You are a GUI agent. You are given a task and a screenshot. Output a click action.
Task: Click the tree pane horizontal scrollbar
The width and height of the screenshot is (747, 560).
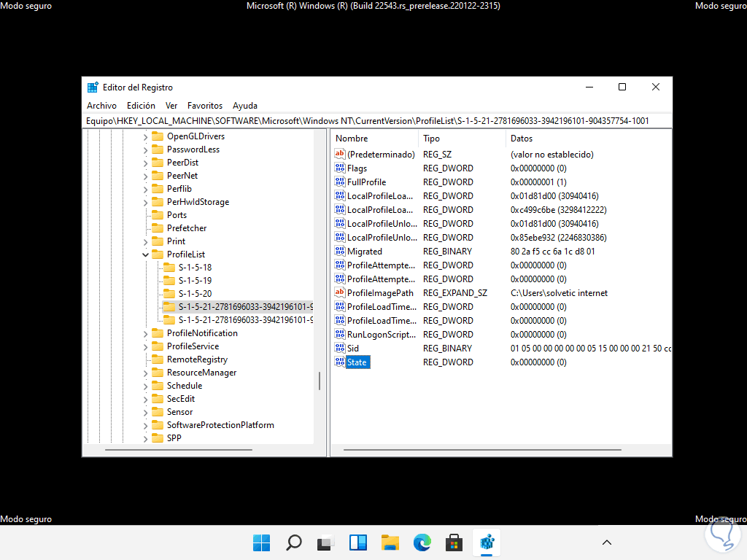click(x=178, y=449)
